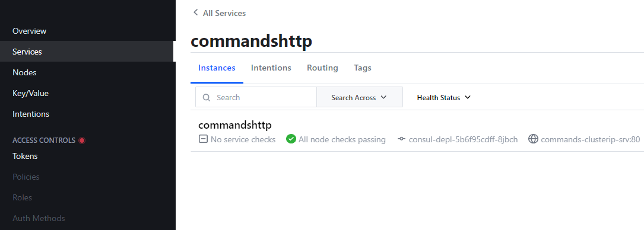Click the globe icon beside commands-clusterip-srv:80
The image size is (644, 230).
coord(533,139)
